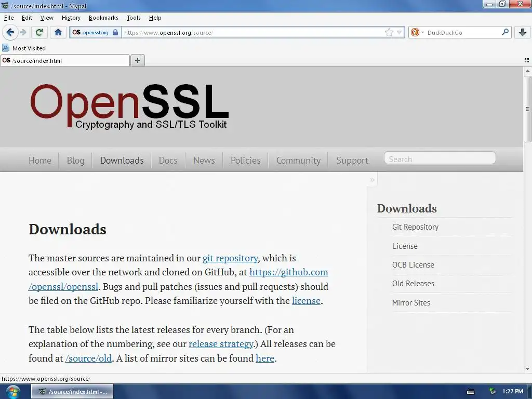
Task: Open the Tools menu
Action: [x=134, y=18]
